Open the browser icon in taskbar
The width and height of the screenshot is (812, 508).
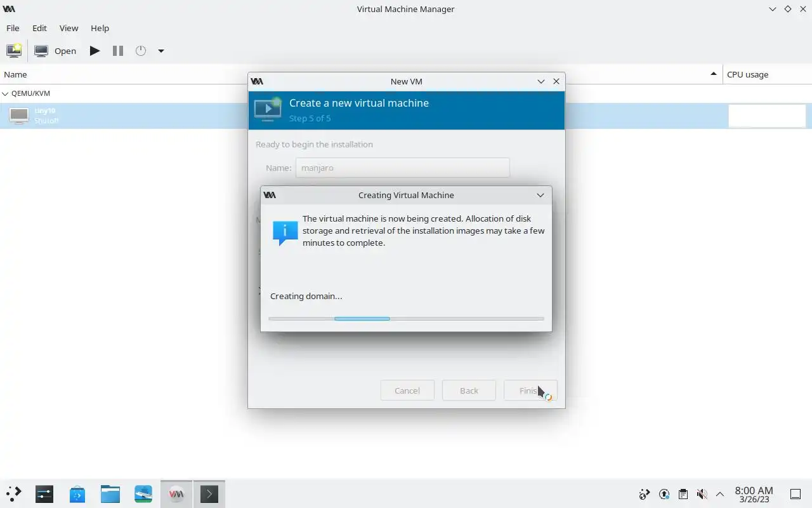[x=143, y=493]
